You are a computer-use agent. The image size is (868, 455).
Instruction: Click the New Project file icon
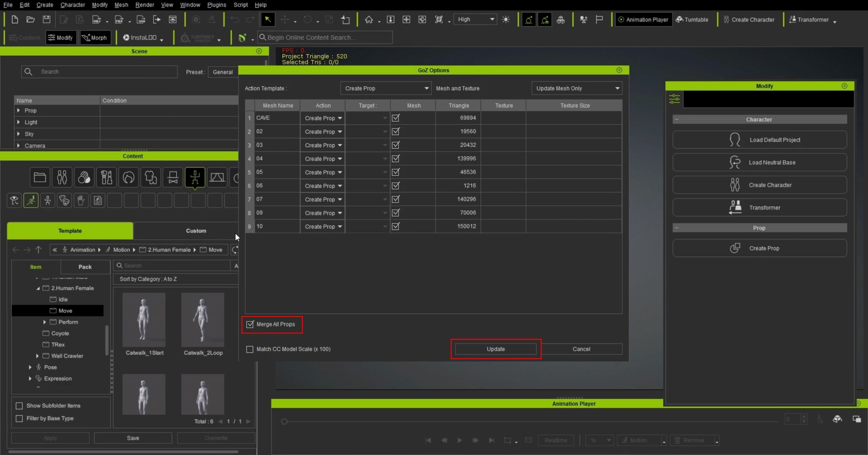(15, 19)
